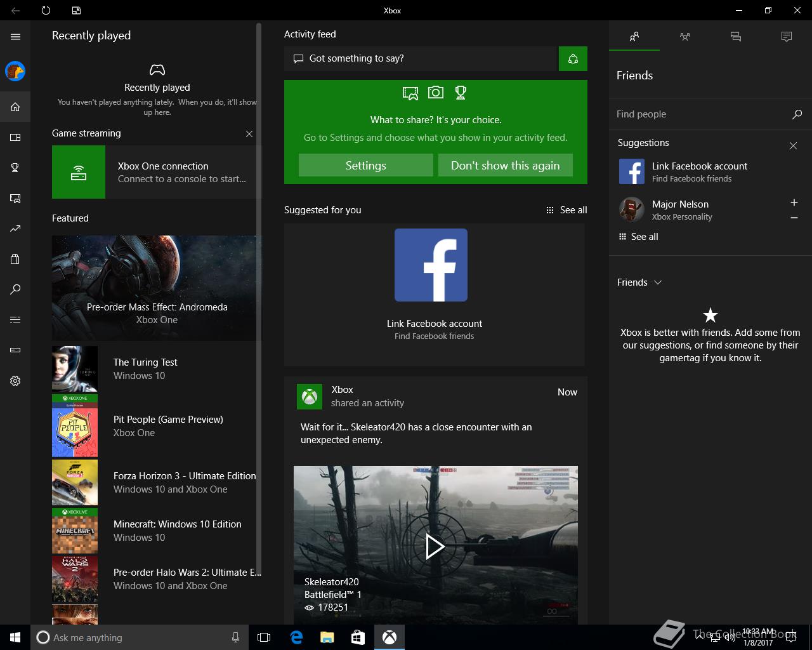Image resolution: width=812 pixels, height=650 pixels.
Task: Open Windows Store from taskbar
Action: 358,637
